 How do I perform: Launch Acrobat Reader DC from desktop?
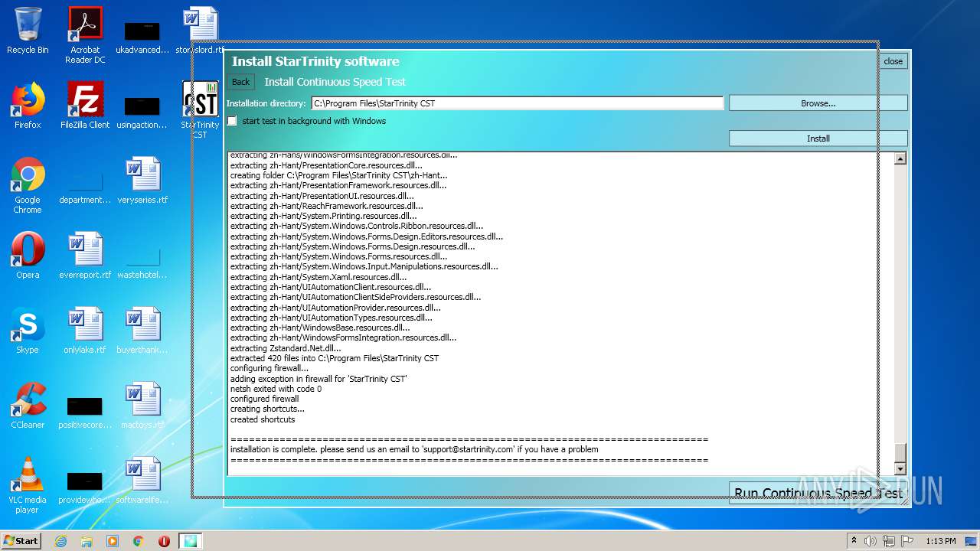coord(85,34)
